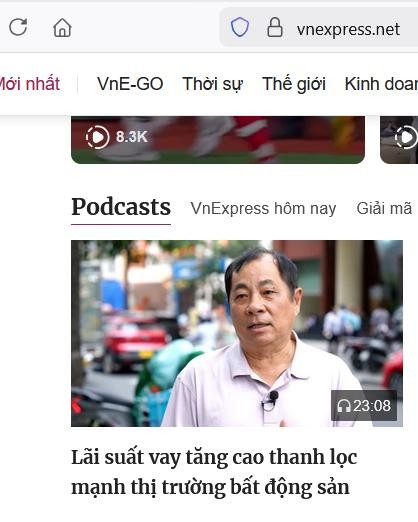The height and width of the screenshot is (522, 418).
Task: Go to the browser home page icon
Action: coord(62,28)
